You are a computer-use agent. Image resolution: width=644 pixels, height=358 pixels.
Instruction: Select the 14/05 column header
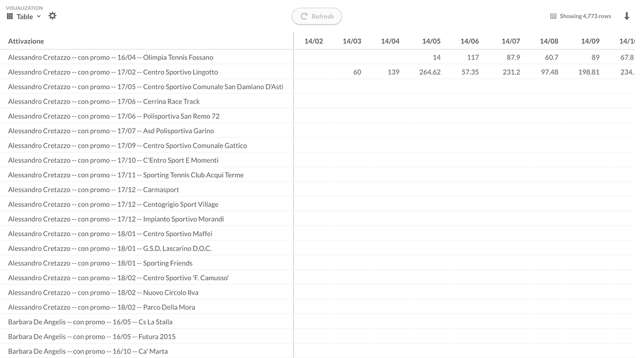pos(431,41)
